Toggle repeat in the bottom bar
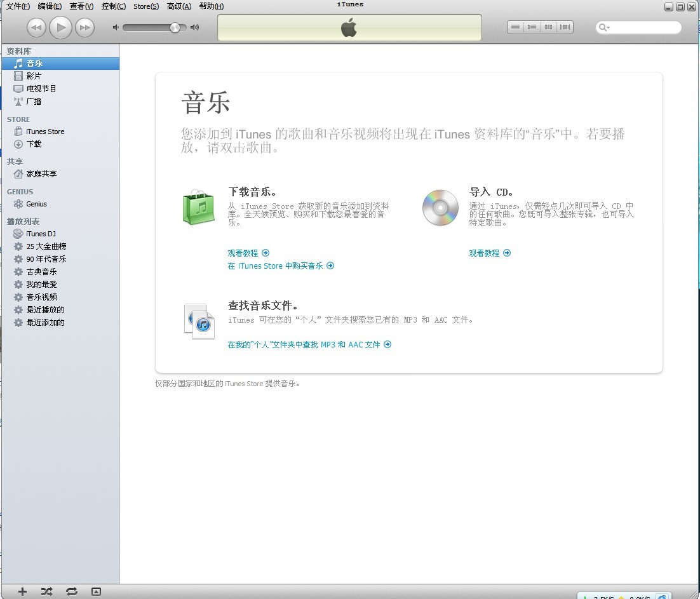Image resolution: width=700 pixels, height=599 pixels. [71, 592]
